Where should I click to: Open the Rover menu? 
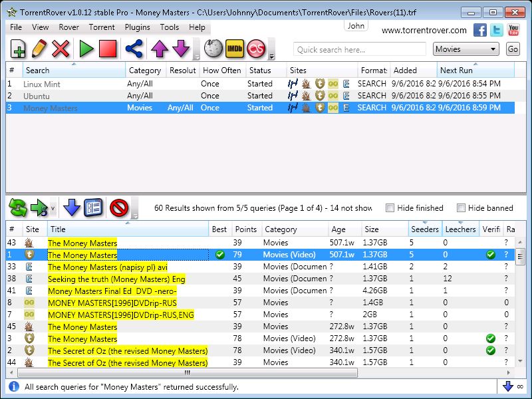[69, 27]
